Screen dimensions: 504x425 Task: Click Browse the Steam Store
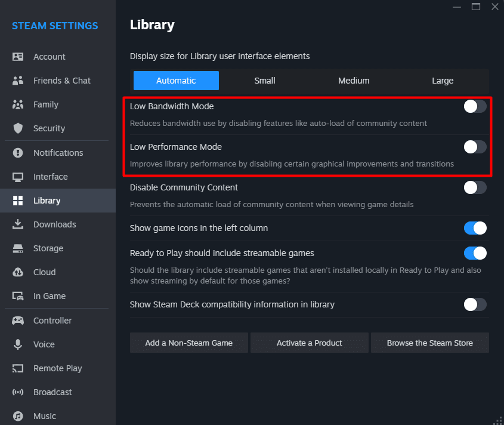click(x=429, y=343)
